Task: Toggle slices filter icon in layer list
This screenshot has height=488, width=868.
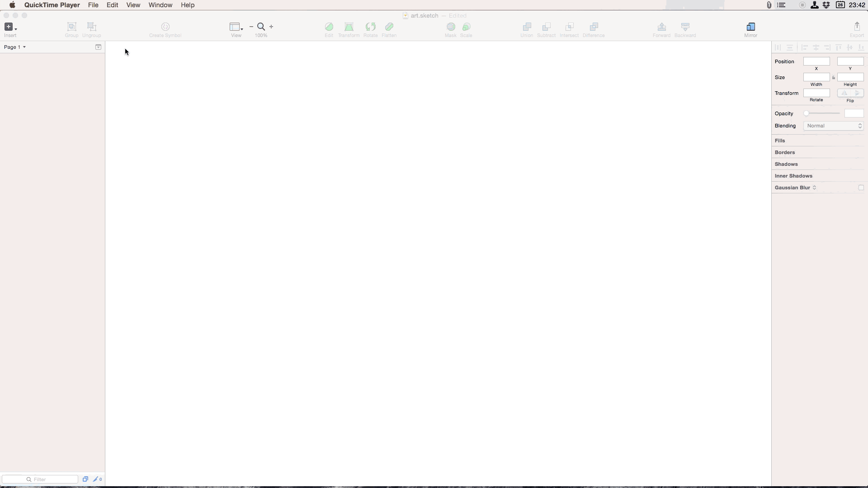Action: click(x=97, y=479)
